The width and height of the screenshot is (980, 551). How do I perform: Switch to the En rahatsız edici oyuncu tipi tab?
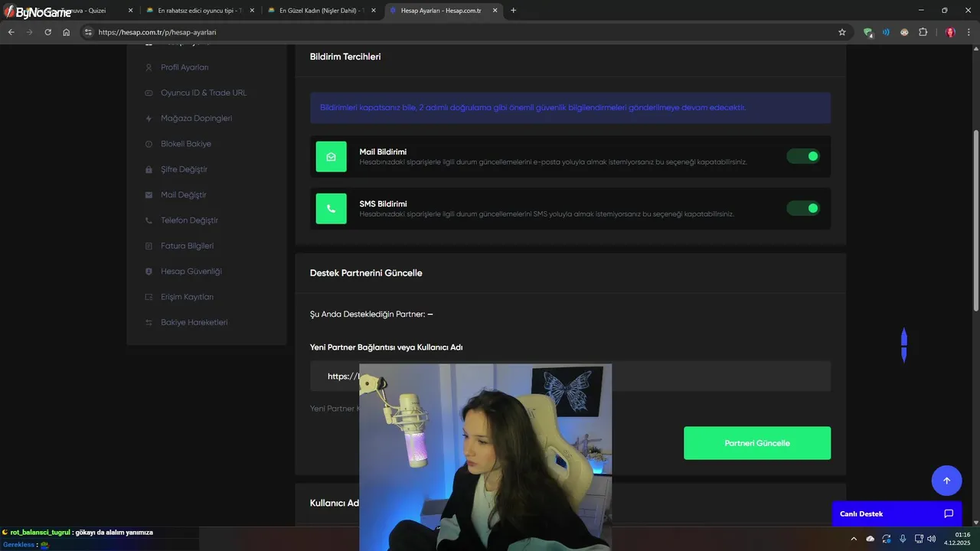pos(201,10)
